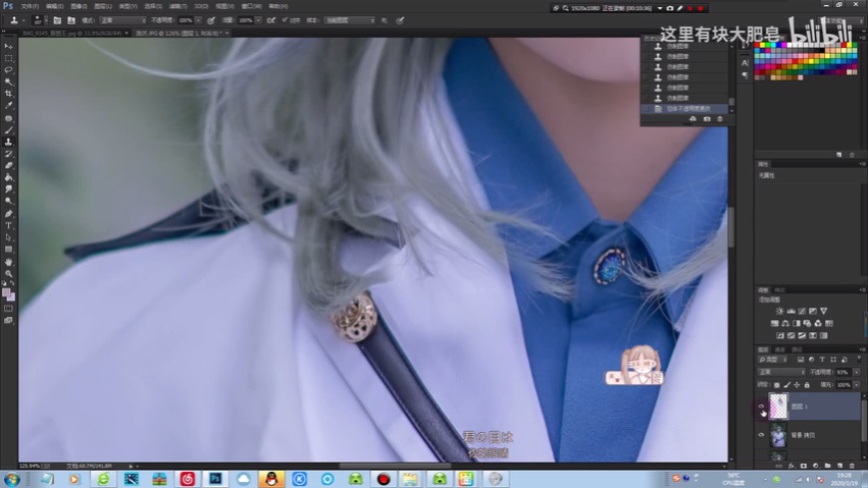This screenshot has width=868, height=488.
Task: Open the layer filter type dropdown
Action: [773, 360]
